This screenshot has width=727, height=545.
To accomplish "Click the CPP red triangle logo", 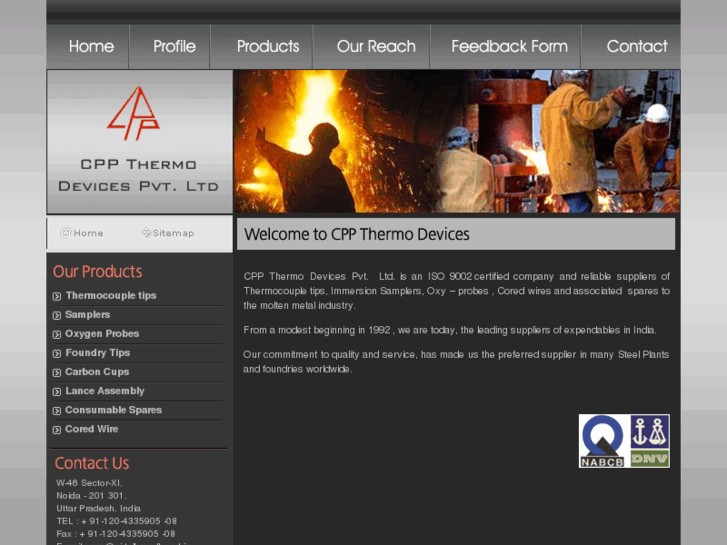I will (x=134, y=113).
